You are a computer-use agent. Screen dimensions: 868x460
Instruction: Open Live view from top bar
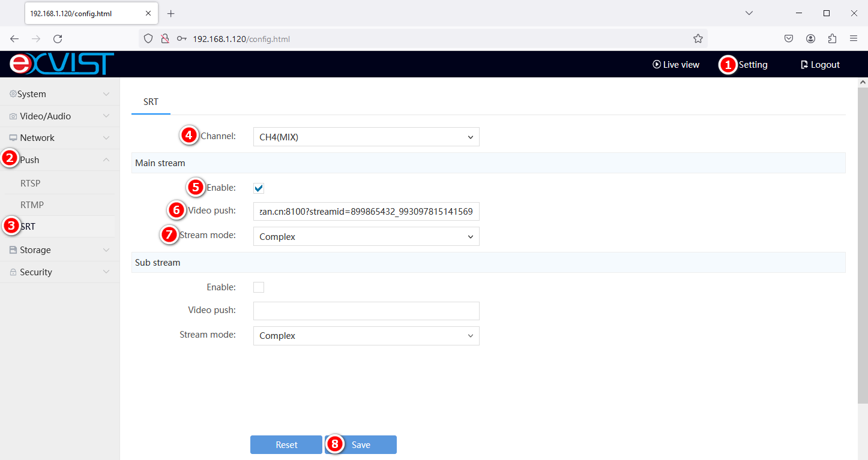point(676,65)
